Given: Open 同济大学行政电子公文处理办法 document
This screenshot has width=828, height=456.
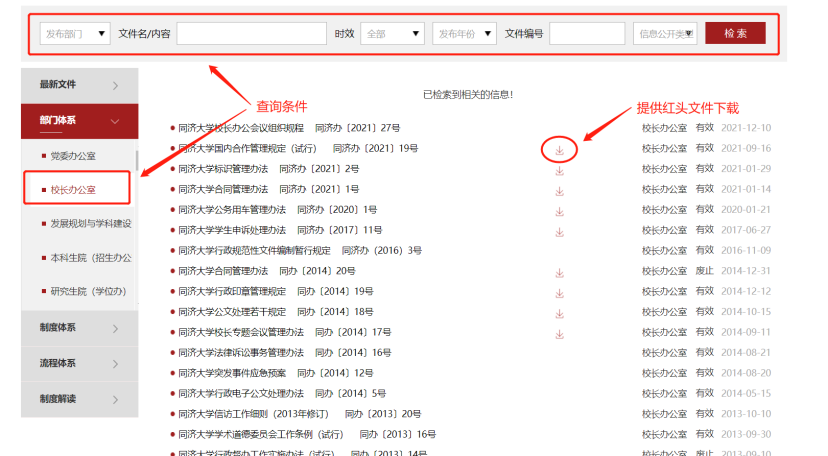Looking at the screenshot, I should coord(241,393).
